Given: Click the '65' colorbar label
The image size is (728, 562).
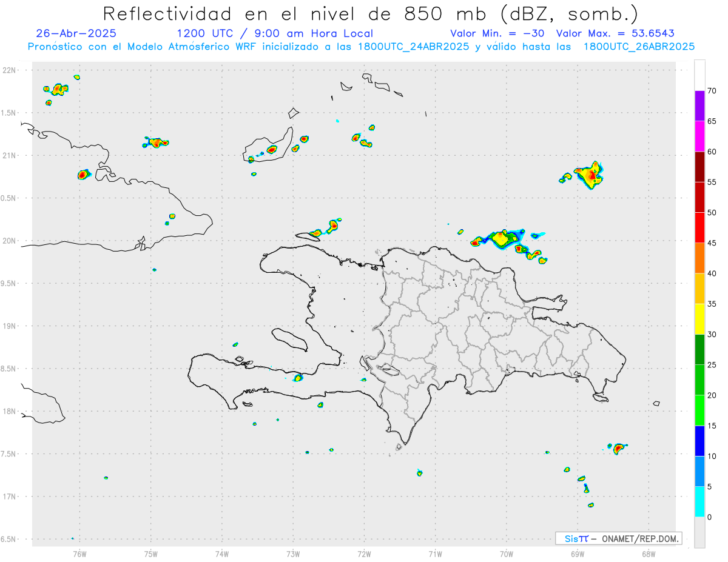Looking at the screenshot, I should [x=712, y=121].
